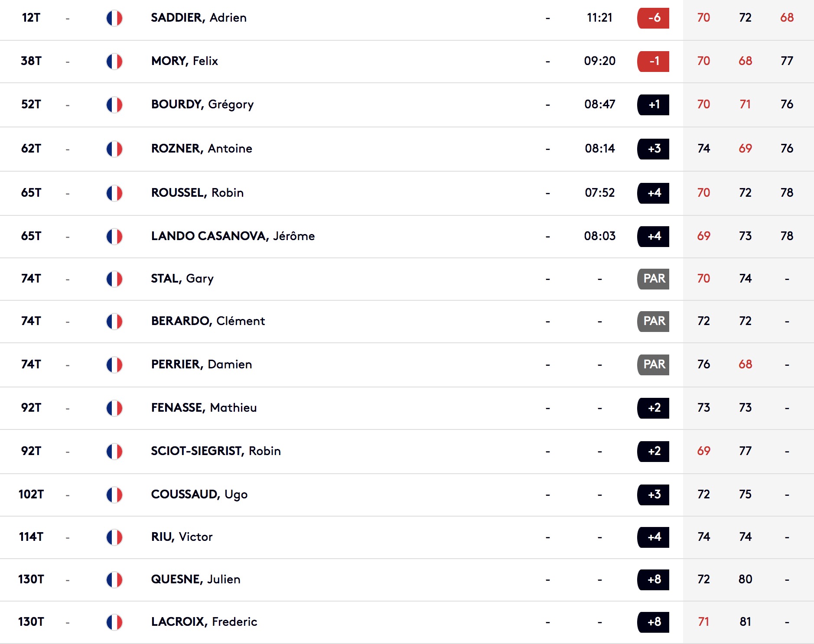Expand the FENASSE, Mathieu row details
This screenshot has width=814, height=644.
coord(407,408)
